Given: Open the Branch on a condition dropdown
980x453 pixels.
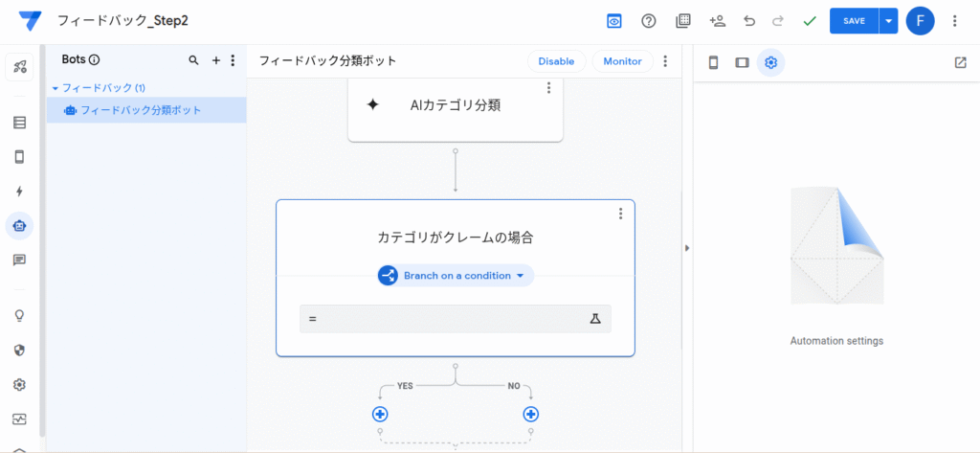Looking at the screenshot, I should 456,276.
